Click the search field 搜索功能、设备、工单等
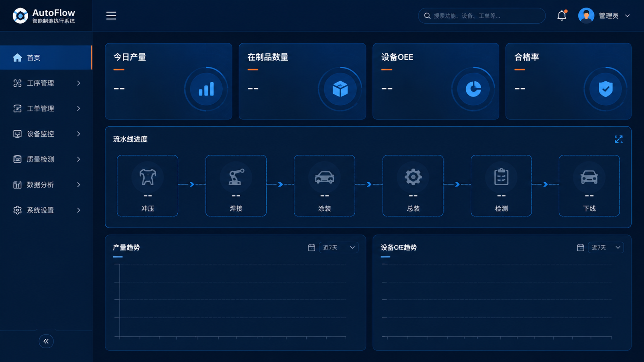This screenshot has height=362, width=644. [x=481, y=16]
